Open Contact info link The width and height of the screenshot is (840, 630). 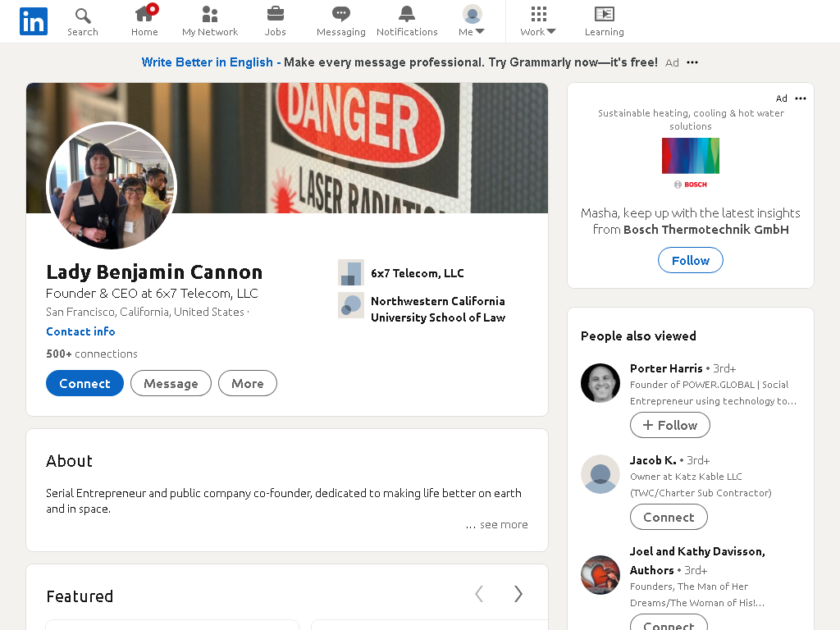click(x=80, y=331)
